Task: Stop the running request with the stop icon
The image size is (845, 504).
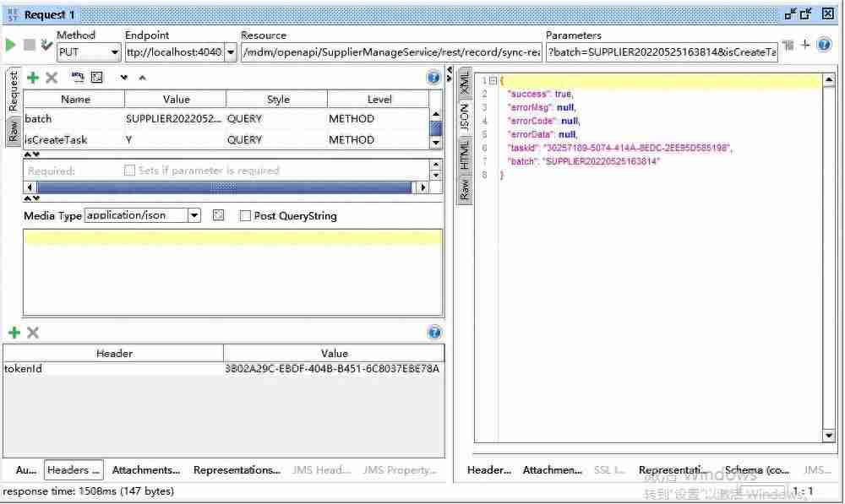Action: click(x=29, y=45)
